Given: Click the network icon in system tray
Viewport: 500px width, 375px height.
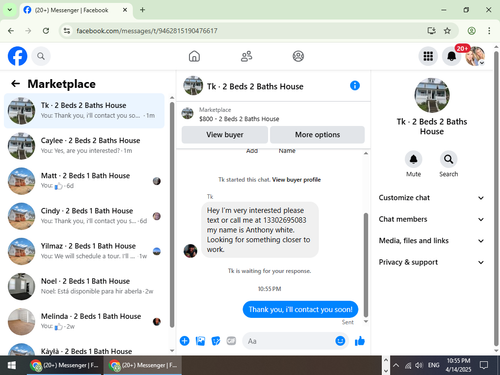Looking at the screenshot, I should pyautogui.click(x=408, y=365).
